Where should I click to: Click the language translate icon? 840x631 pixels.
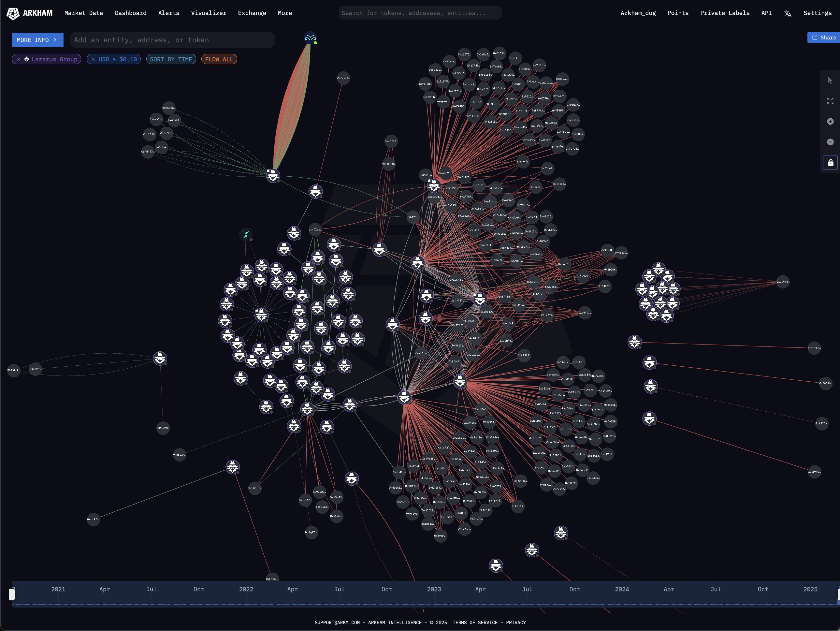click(x=788, y=13)
